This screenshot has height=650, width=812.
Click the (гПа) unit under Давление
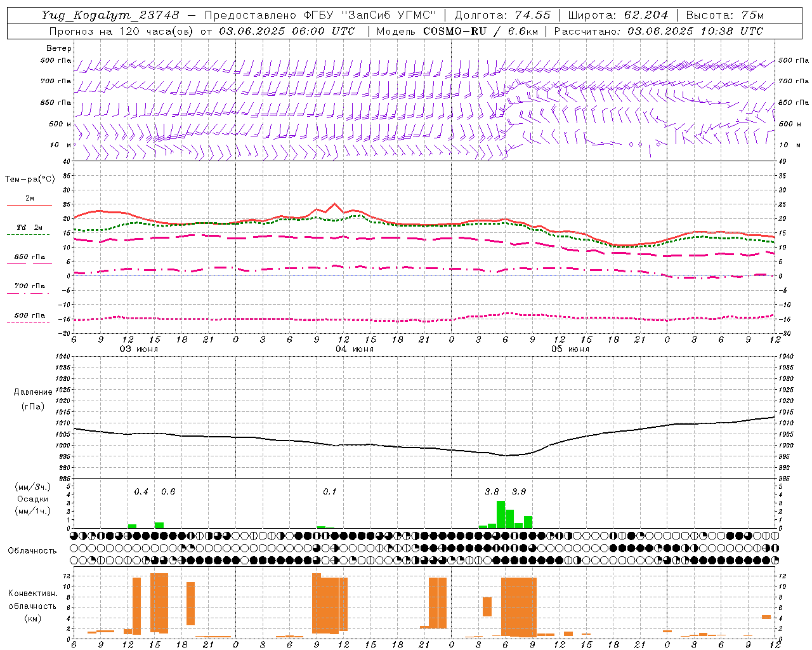pyautogui.click(x=33, y=406)
